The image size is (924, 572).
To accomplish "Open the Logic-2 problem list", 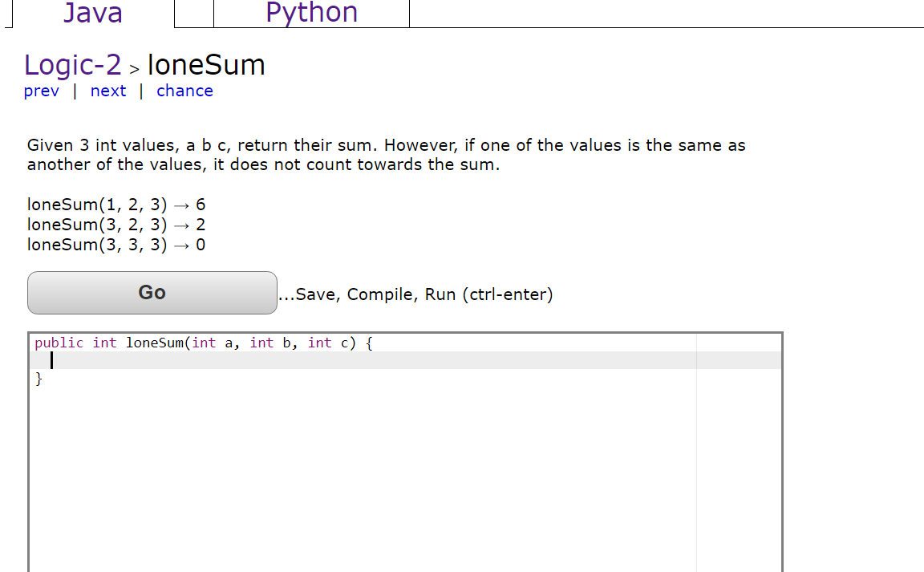I will (72, 64).
